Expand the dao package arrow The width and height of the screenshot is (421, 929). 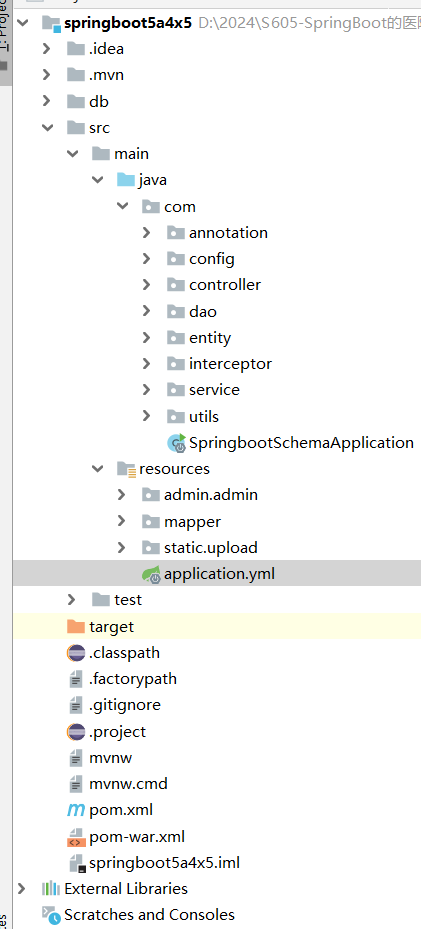click(x=147, y=311)
